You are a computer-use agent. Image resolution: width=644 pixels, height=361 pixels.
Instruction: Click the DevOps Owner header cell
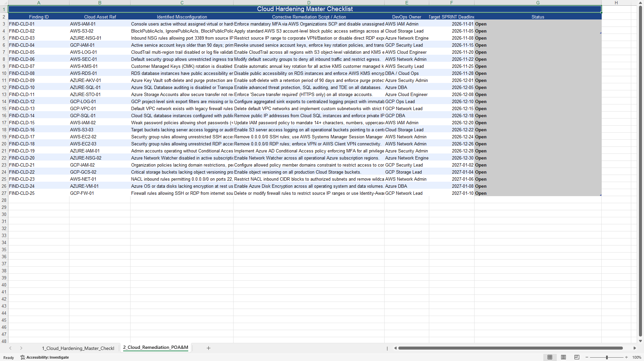pyautogui.click(x=406, y=17)
